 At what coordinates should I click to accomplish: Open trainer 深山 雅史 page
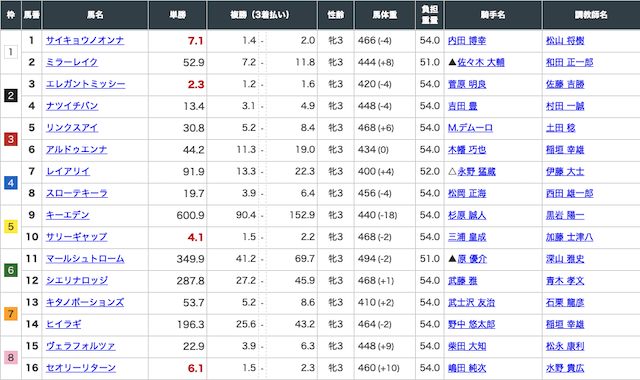[x=565, y=259]
